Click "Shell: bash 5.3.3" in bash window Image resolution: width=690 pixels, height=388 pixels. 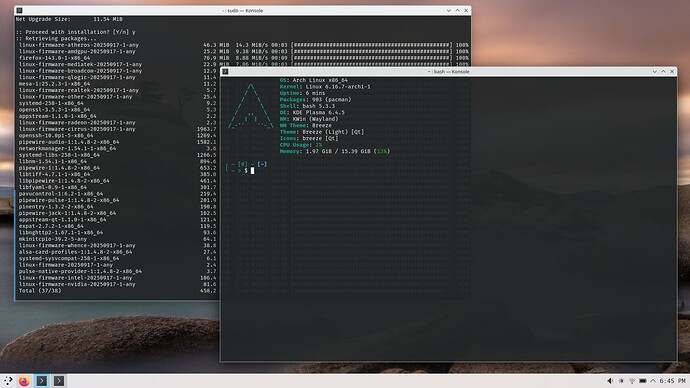click(307, 106)
